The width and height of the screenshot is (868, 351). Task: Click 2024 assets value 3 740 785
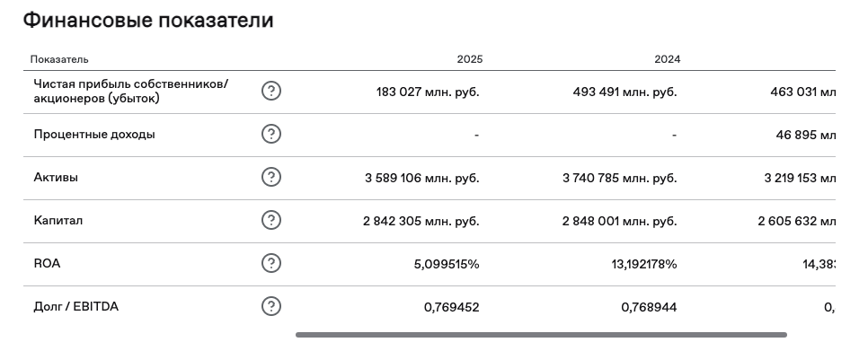pos(619,178)
